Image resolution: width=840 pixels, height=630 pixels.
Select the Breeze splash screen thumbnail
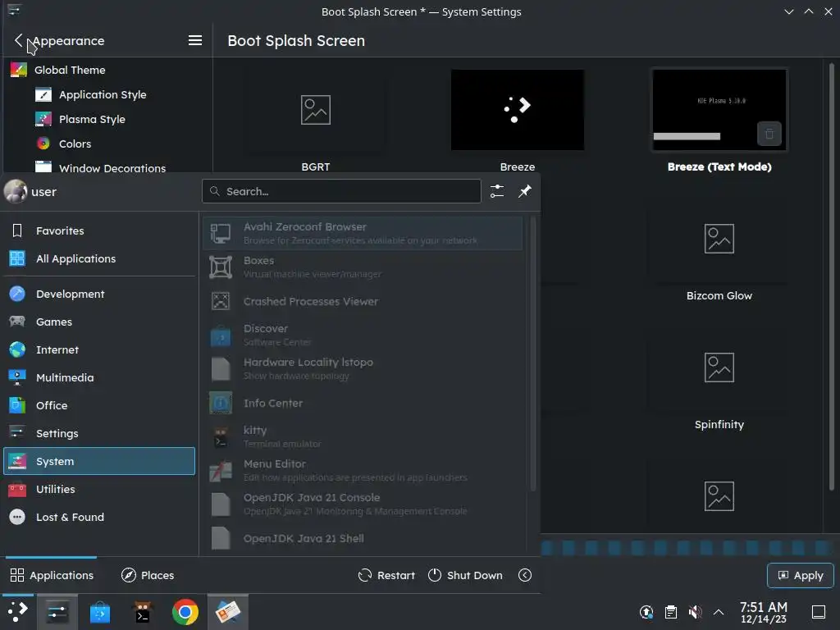pyautogui.click(x=518, y=111)
